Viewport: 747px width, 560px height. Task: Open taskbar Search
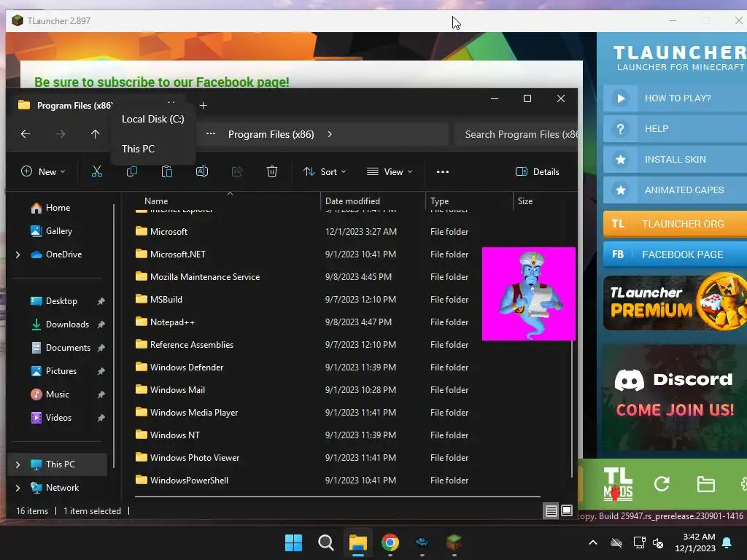click(x=326, y=542)
